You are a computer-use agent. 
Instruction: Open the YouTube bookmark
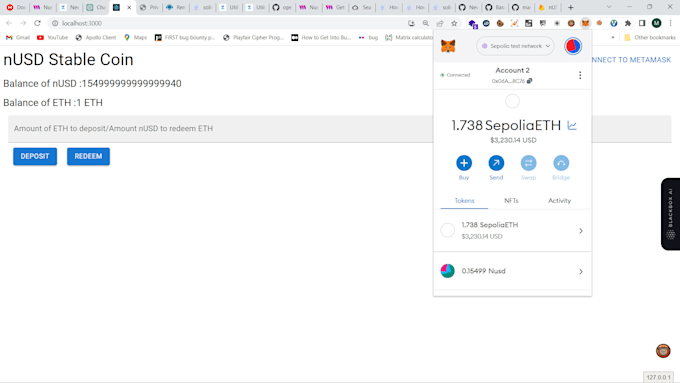(52, 38)
